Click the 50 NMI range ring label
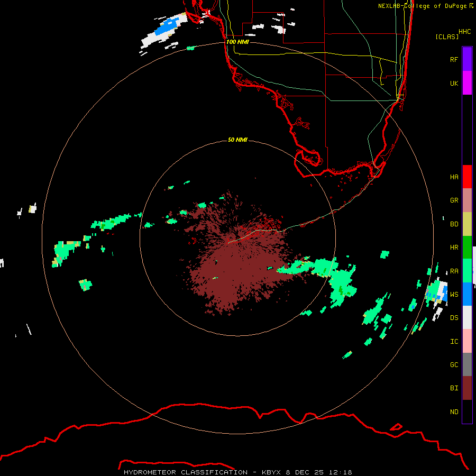This screenshot has height=476, width=476. coord(237,140)
